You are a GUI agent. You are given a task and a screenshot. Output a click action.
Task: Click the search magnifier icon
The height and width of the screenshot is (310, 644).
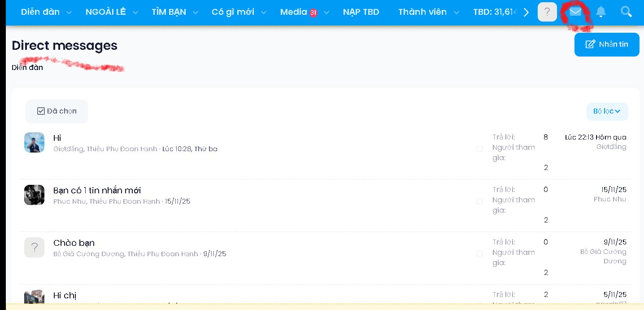click(626, 12)
